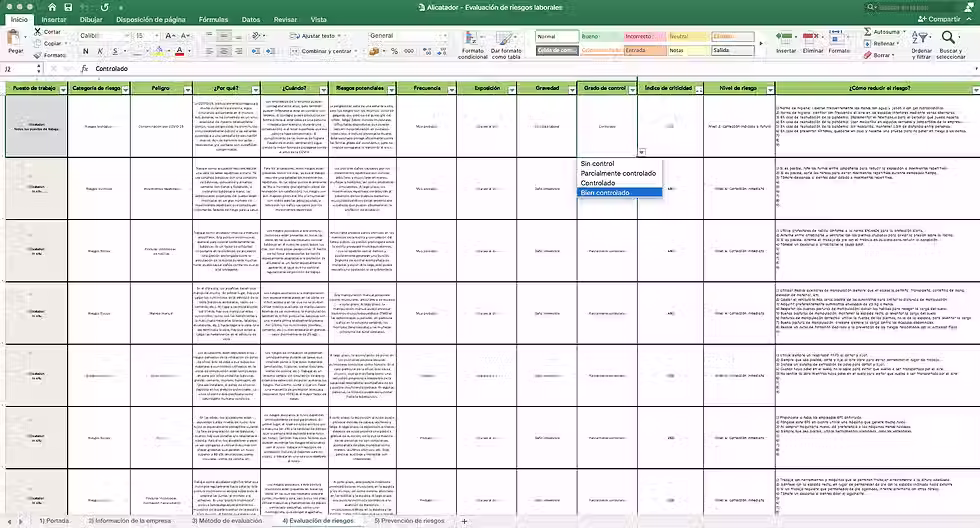This screenshot has height=528, width=980.
Task: Select 'Parcialmente controlado' from the list
Action: coord(619,173)
